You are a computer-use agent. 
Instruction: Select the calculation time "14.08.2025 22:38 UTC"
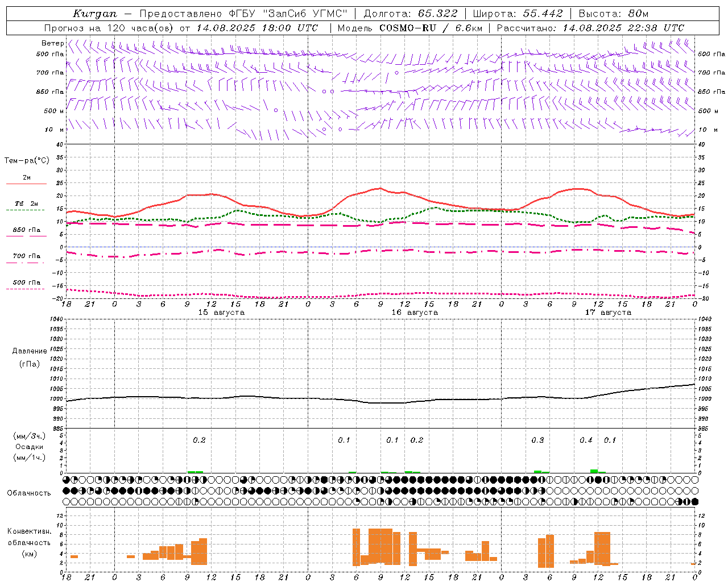623,28
